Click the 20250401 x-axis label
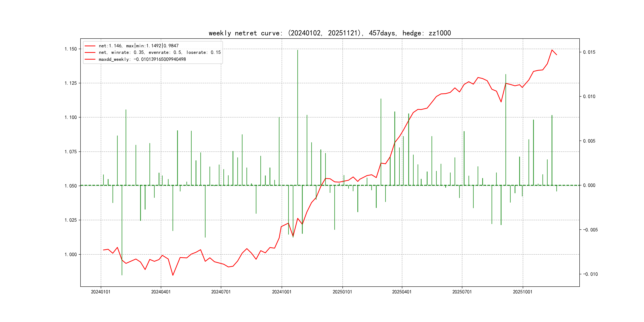 pos(402,292)
